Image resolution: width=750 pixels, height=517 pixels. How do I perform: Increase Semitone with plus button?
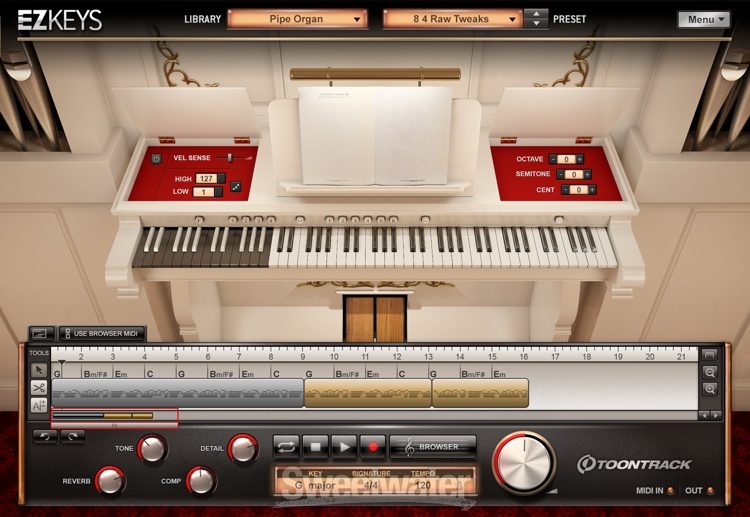click(x=587, y=175)
